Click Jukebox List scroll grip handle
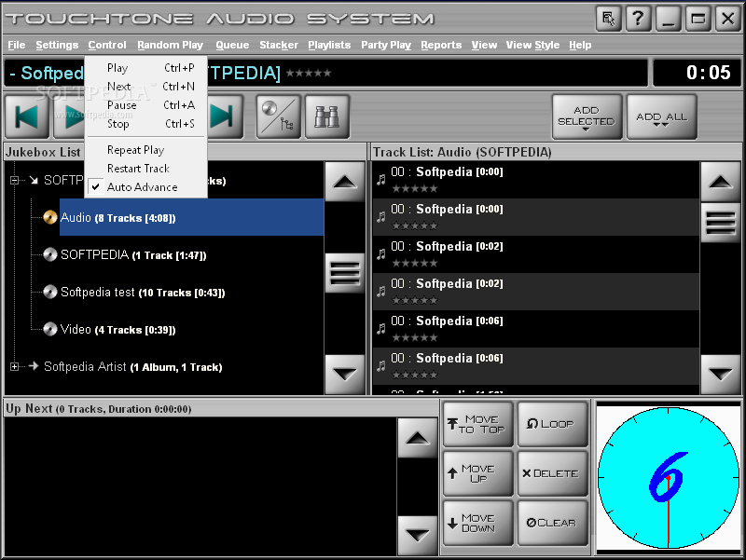The height and width of the screenshot is (560, 746). pos(344,273)
